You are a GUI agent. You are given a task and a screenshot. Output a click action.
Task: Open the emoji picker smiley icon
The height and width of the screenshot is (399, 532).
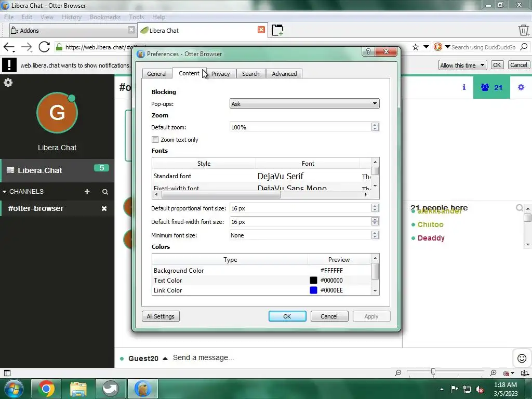coord(522,358)
